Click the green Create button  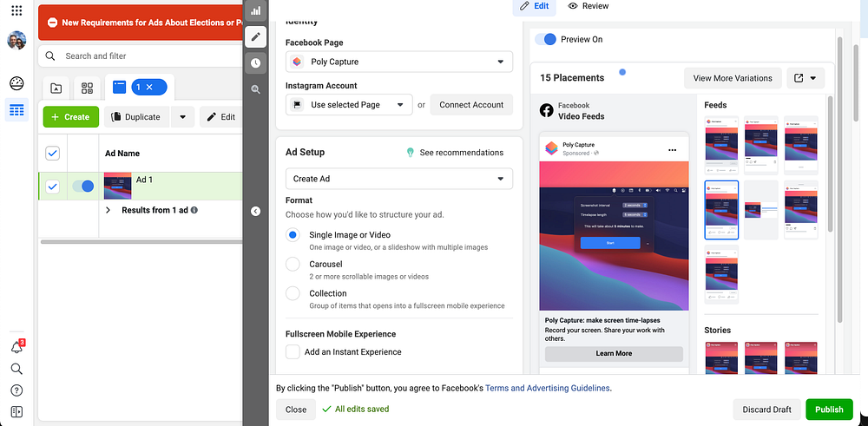[x=71, y=117]
